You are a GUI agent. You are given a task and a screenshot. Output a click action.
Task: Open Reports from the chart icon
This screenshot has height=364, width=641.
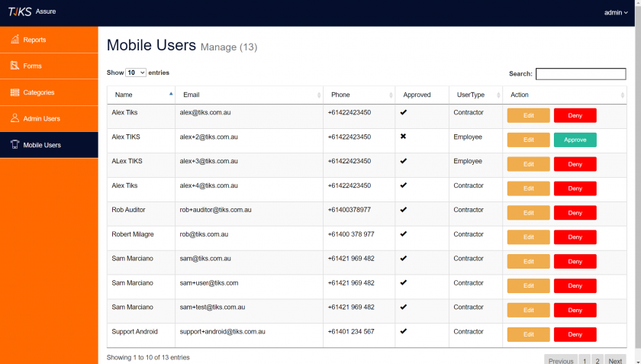point(14,39)
